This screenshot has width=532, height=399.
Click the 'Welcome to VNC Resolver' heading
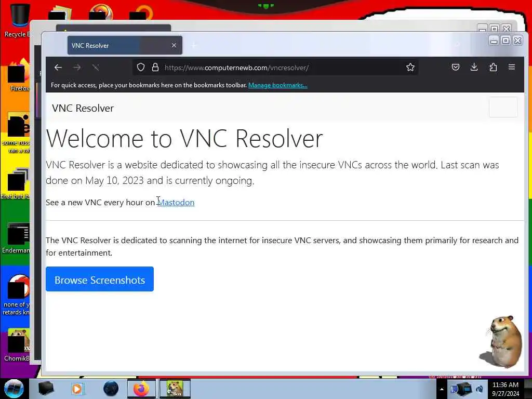[x=184, y=138]
